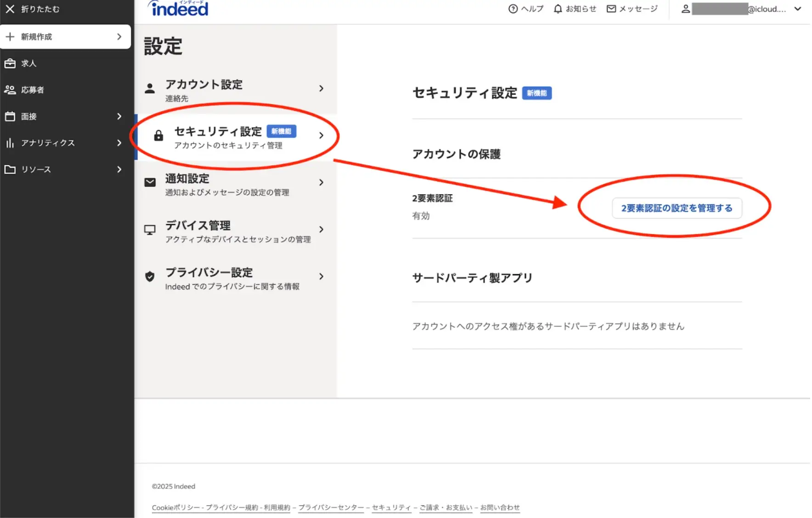Viewport: 812px width, 518px height.
Task: Click the calendar icon next to 面接
Action: pos(10,116)
